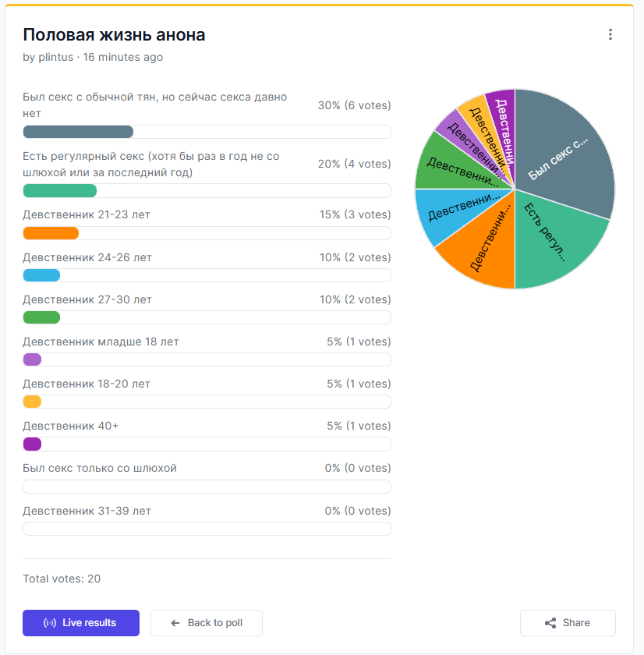Click the Live results button
The width and height of the screenshot is (644, 655).
81,623
